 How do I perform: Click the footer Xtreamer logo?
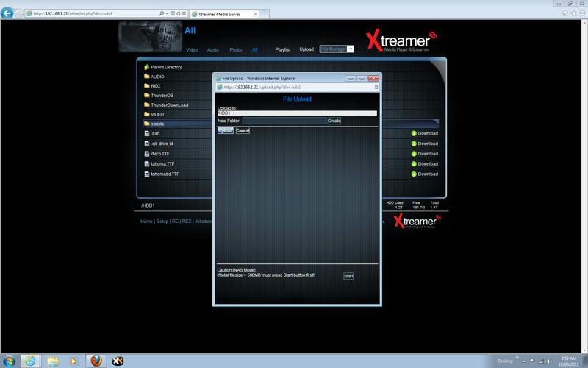[x=417, y=222]
